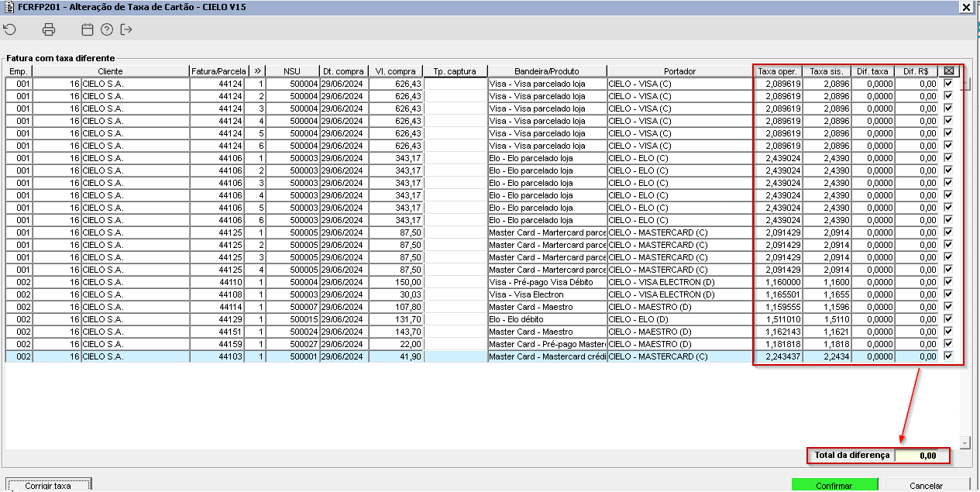The height and width of the screenshot is (492, 980).
Task: Toggle checkbox for 44106 parcela 1 row
Action: point(949,158)
